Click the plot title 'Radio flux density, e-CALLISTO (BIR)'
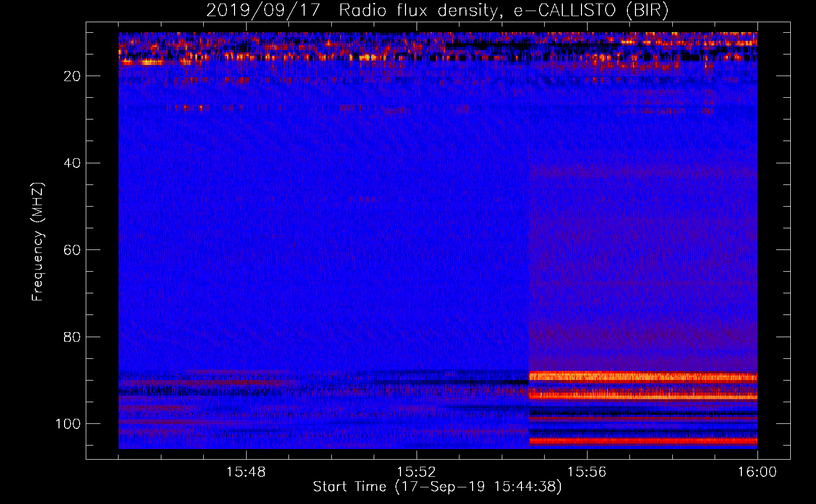Viewport: 816px width, 504px height. [x=504, y=11]
